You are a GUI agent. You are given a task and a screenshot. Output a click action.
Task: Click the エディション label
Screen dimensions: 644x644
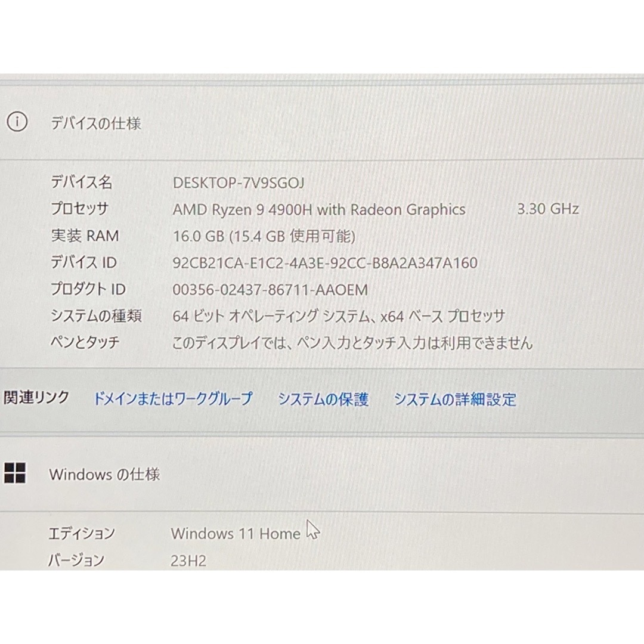click(x=82, y=533)
